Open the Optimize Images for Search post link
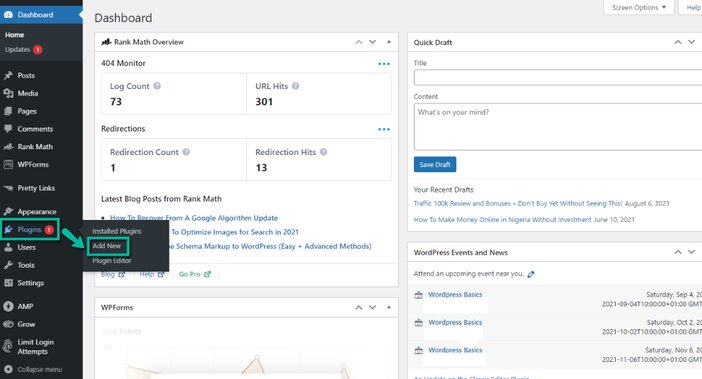 235,232
